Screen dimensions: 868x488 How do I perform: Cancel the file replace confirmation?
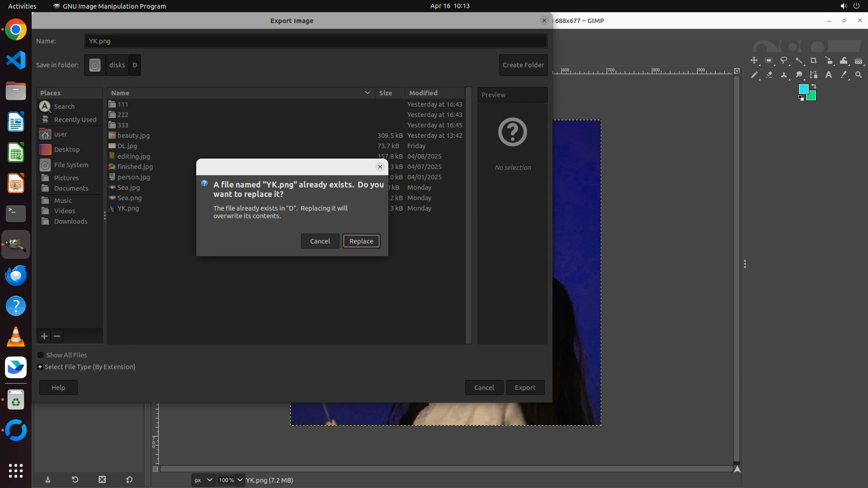(320, 241)
